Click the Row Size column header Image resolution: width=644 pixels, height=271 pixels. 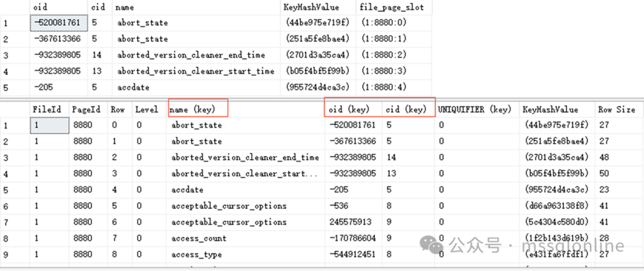pos(617,110)
